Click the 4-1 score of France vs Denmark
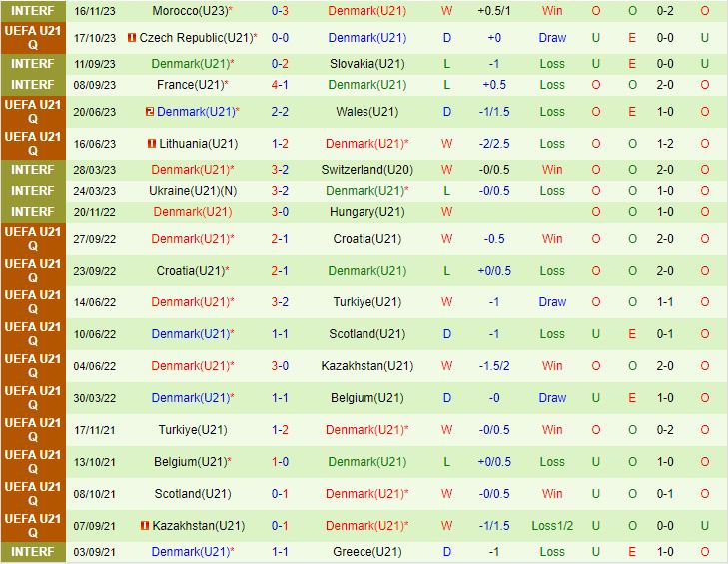 click(x=280, y=85)
